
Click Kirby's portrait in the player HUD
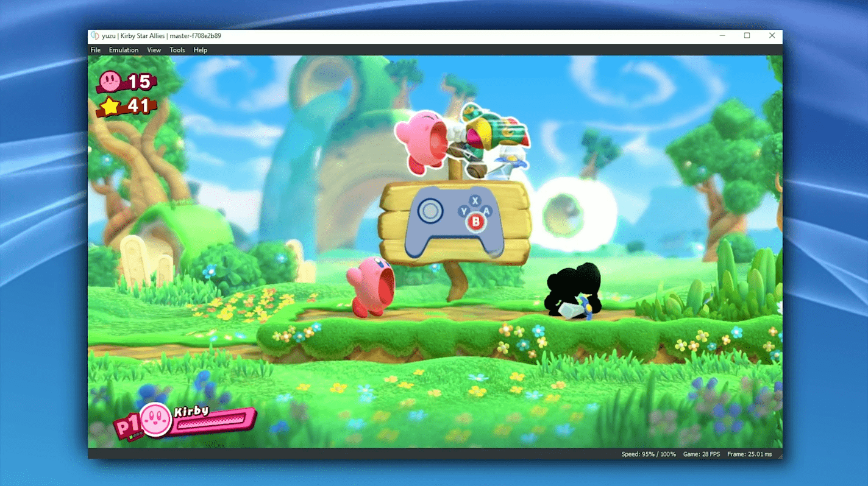pos(156,420)
